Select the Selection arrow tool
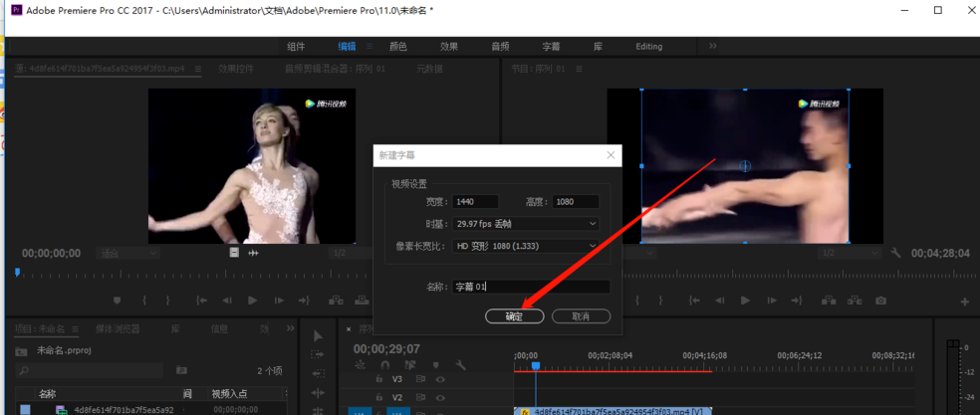This screenshot has height=415, width=980. tap(318, 335)
